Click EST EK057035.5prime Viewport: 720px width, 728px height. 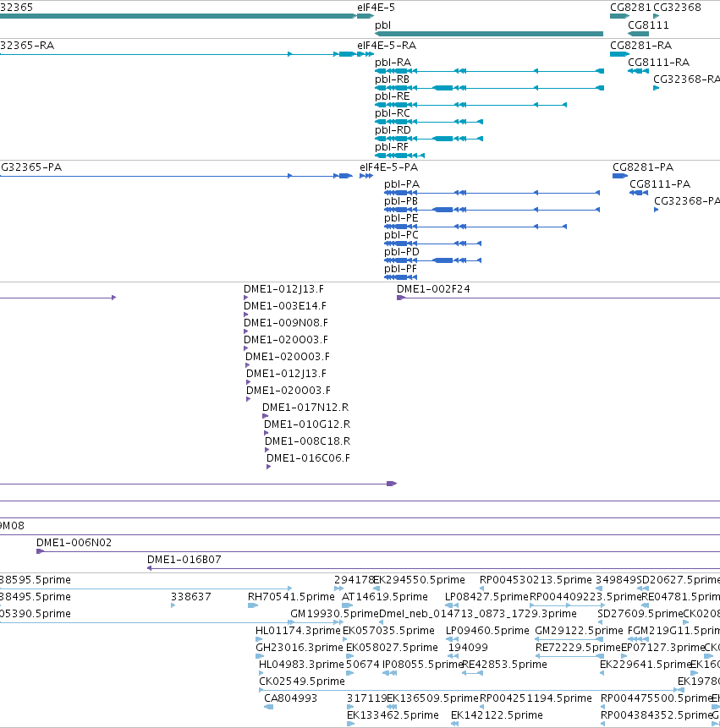(388, 631)
